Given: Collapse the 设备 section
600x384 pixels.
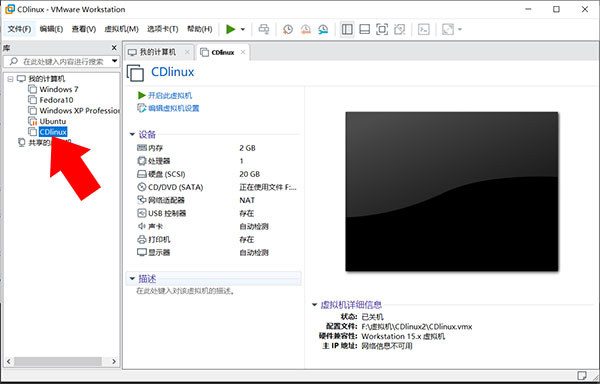Looking at the screenshot, I should tap(132, 134).
